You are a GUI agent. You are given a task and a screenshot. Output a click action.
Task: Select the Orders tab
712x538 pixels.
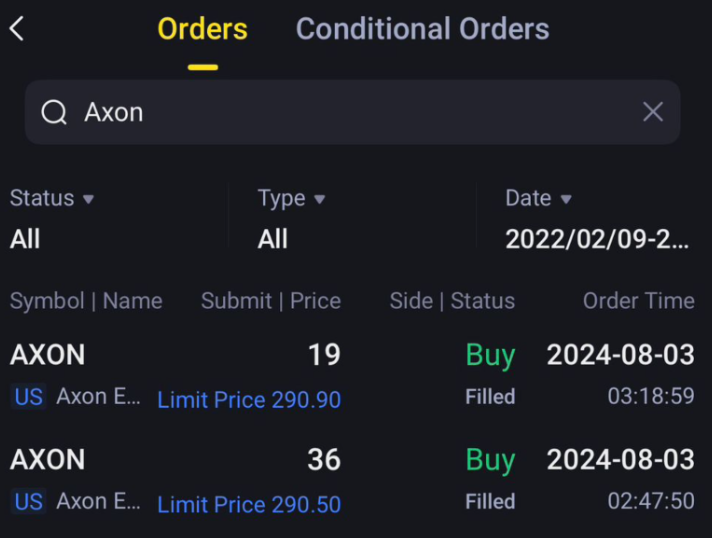202,29
